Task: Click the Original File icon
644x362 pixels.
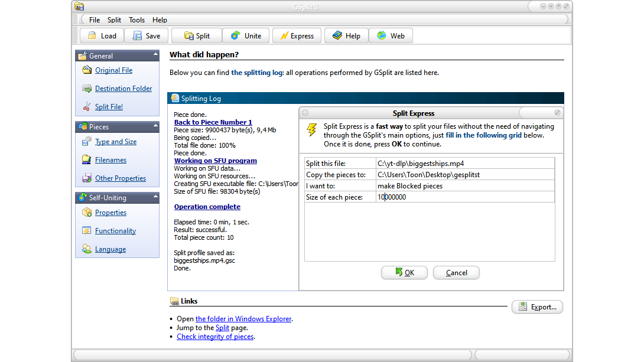Action: [x=87, y=70]
